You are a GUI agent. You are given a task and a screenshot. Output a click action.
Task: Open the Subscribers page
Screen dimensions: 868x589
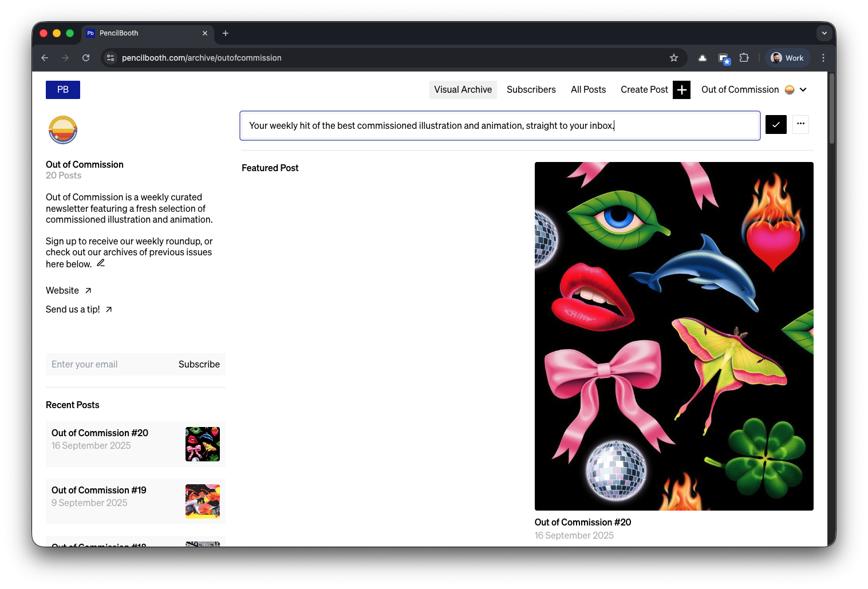point(531,90)
